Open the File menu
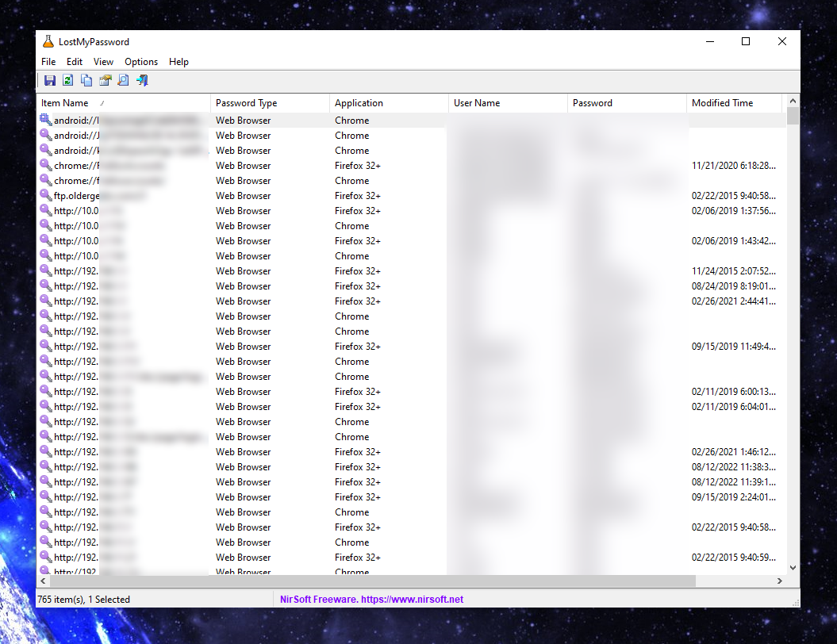This screenshot has height=644, width=837. coord(48,62)
